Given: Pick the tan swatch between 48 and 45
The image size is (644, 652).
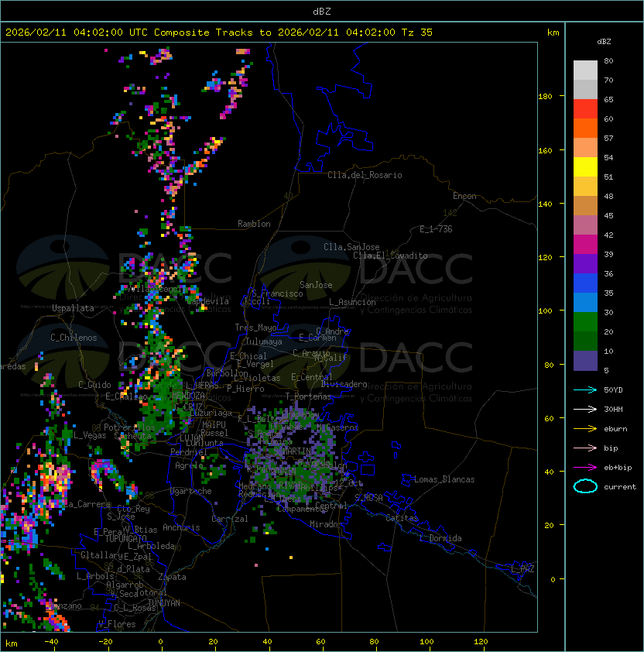Looking at the screenshot, I should [585, 206].
